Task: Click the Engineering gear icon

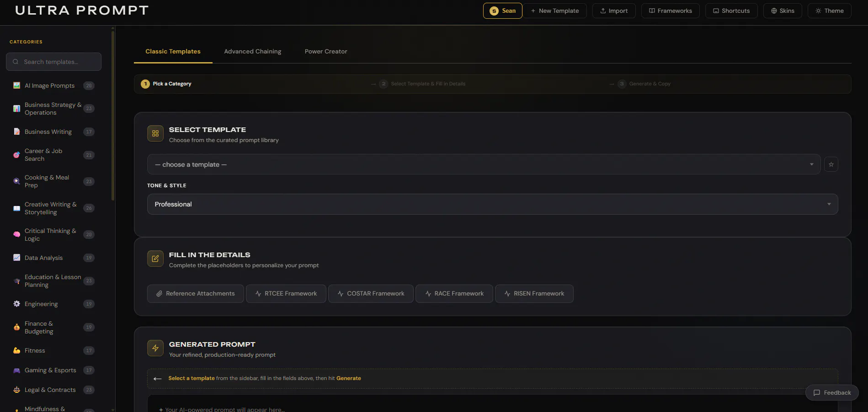Action: pos(16,304)
